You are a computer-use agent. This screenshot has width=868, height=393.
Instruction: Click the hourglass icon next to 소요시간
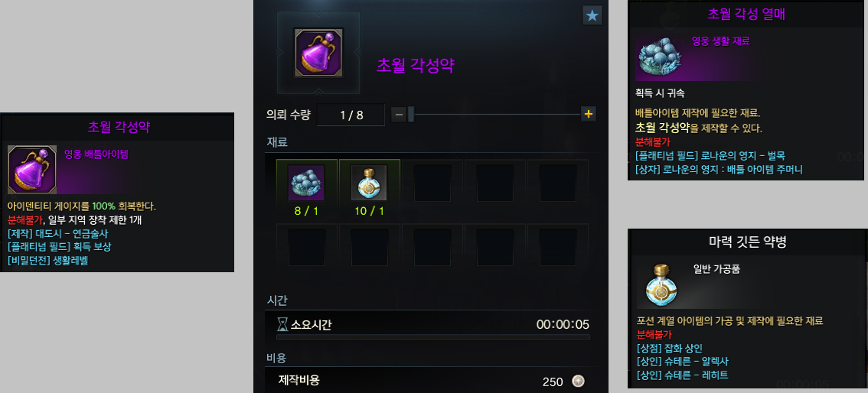tap(282, 324)
